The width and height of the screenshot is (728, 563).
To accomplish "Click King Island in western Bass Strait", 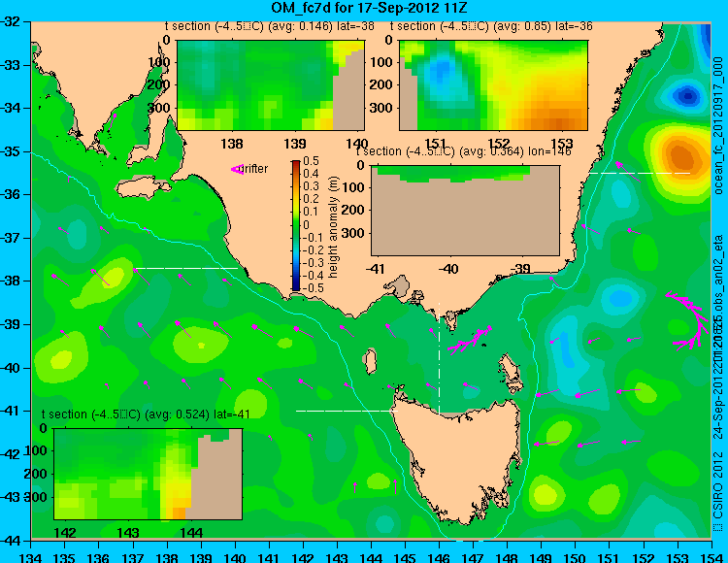I will 369,361.
